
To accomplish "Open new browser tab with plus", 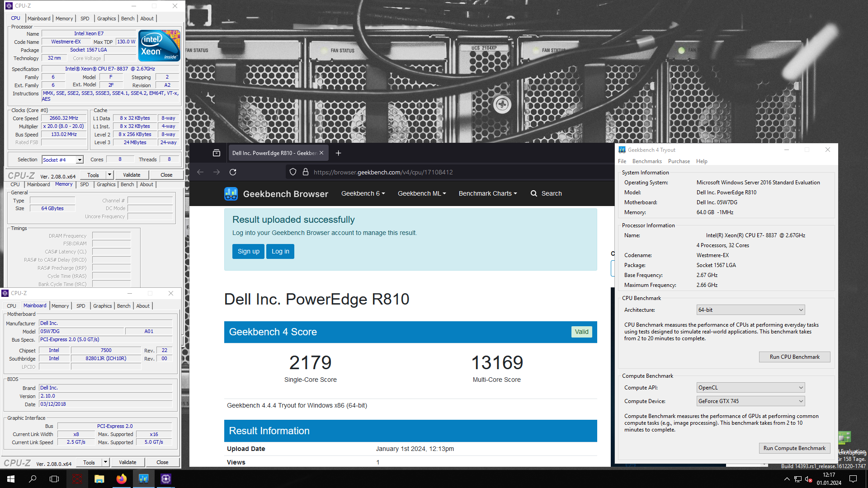I will (338, 153).
